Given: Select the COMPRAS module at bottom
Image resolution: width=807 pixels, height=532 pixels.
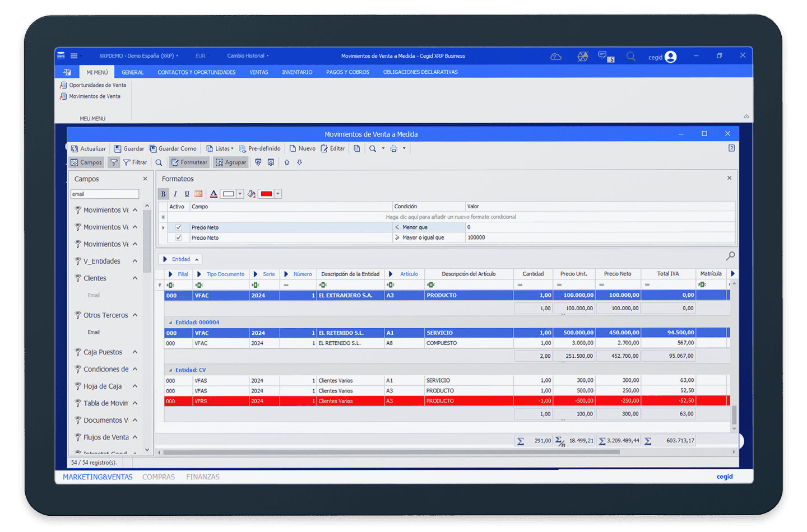Looking at the screenshot, I should click(x=159, y=477).
